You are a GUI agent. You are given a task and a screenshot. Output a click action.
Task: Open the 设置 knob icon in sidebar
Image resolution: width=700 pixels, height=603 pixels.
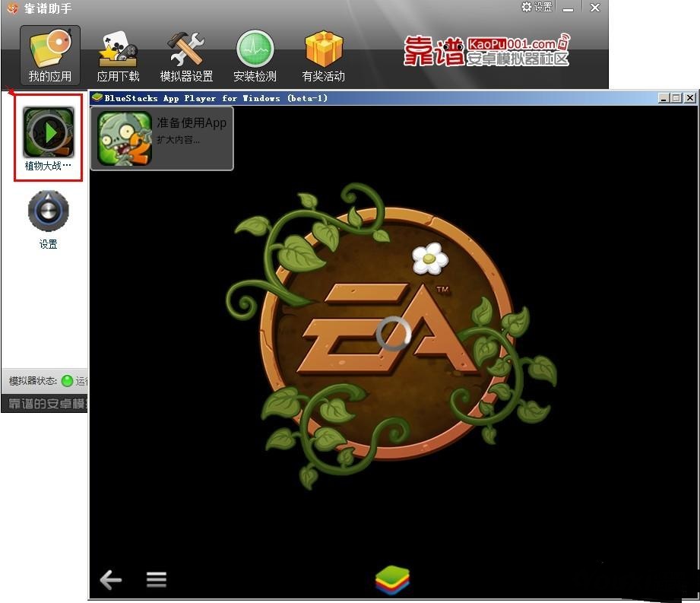(48, 211)
